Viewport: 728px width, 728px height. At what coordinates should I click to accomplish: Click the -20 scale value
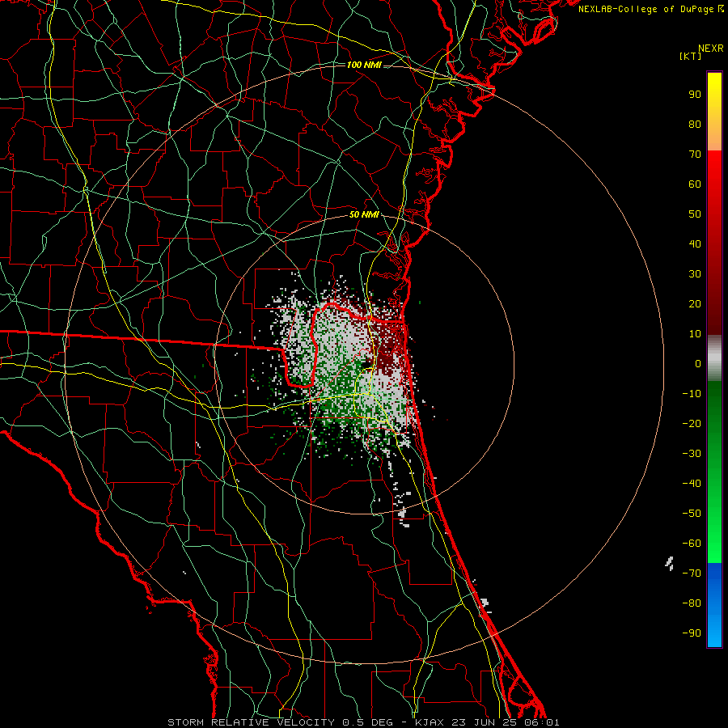692,423
